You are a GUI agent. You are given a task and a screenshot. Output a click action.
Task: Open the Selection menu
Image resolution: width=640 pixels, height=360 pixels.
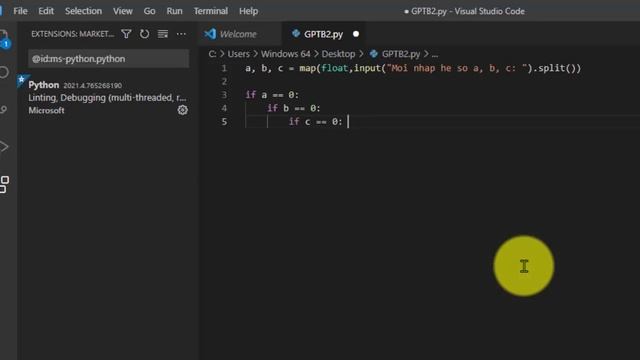click(x=83, y=11)
